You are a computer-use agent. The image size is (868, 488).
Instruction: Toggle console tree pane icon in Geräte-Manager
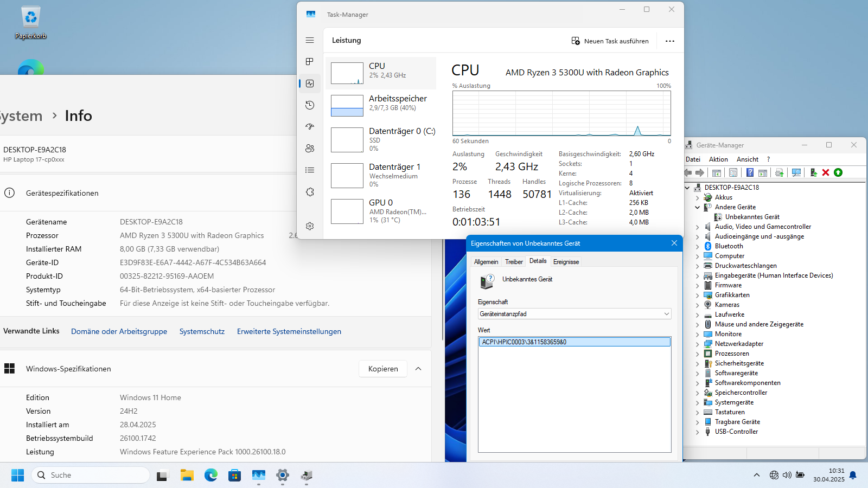pos(717,172)
